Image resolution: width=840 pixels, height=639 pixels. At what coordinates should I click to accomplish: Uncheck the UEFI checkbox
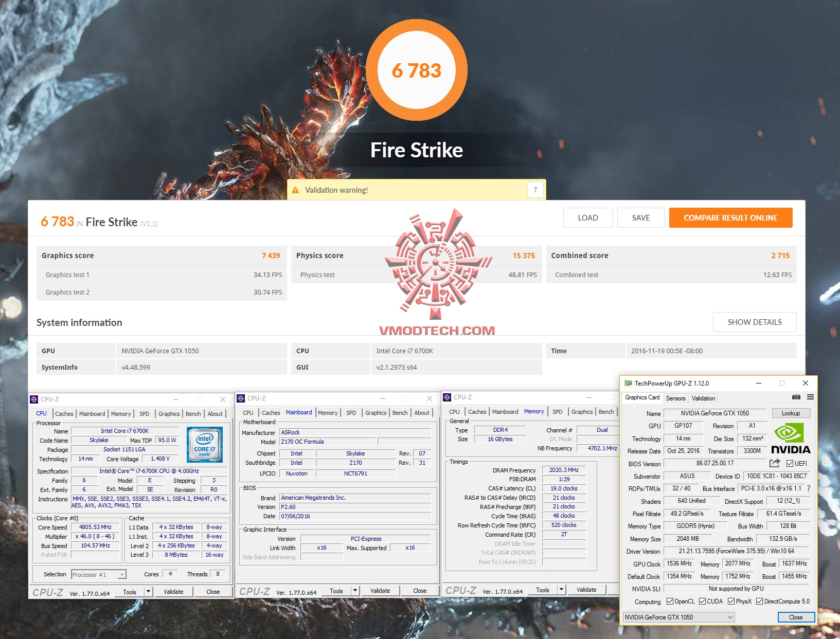click(790, 463)
